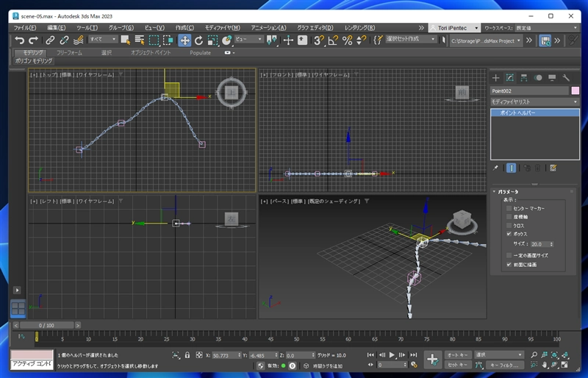Activate Bind to Space Warp tool
The image size is (588, 378).
(x=79, y=40)
